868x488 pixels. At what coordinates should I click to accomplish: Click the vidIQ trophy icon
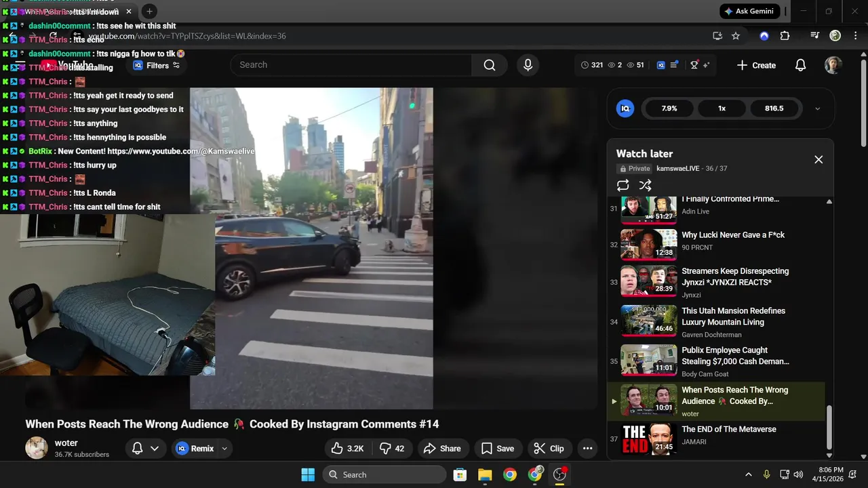pyautogui.click(x=694, y=65)
